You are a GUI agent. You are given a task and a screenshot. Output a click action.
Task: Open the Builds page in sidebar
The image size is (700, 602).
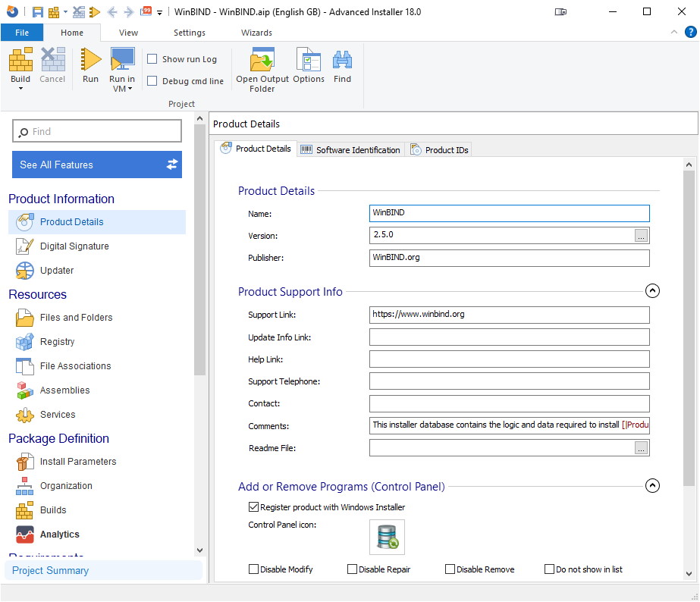[97, 510]
